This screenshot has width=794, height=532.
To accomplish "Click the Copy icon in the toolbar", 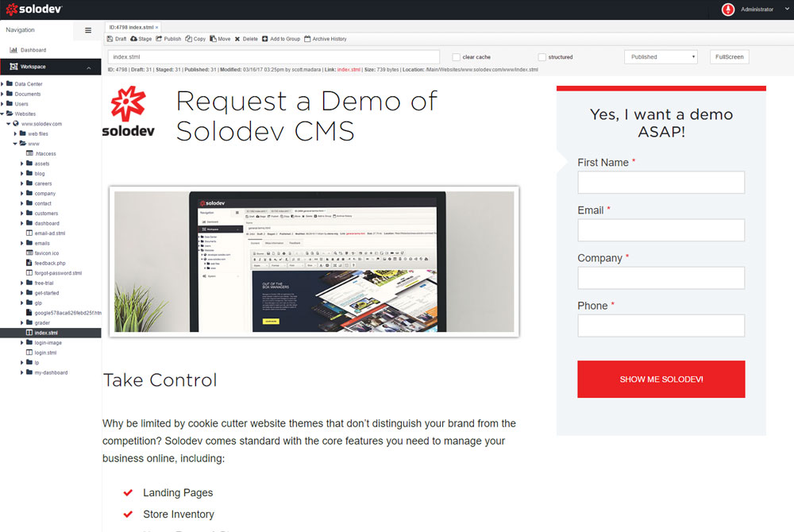I will tap(188, 38).
